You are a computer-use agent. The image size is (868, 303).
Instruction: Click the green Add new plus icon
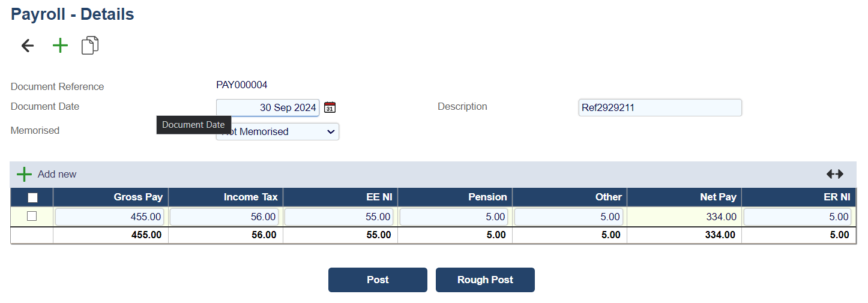[24, 175]
